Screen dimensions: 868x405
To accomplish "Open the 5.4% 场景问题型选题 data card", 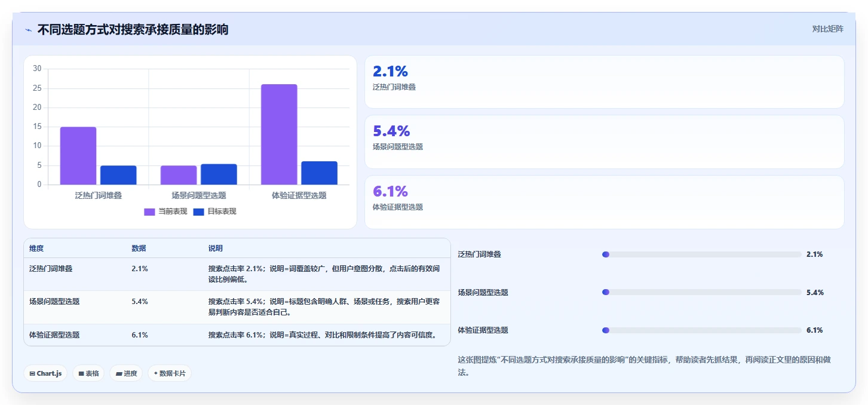I will 604,142.
